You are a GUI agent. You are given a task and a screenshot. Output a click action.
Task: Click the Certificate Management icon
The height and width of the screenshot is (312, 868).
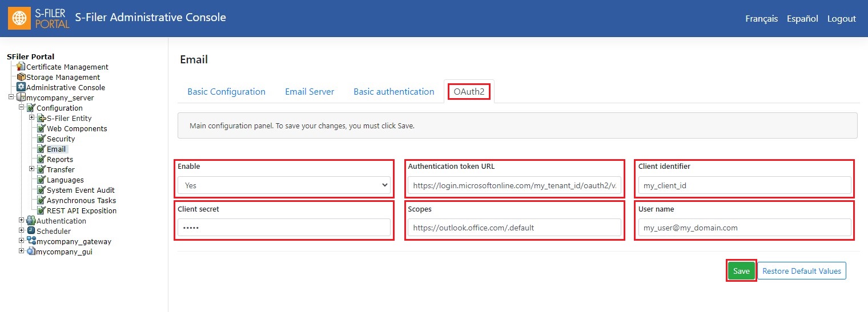(x=21, y=67)
